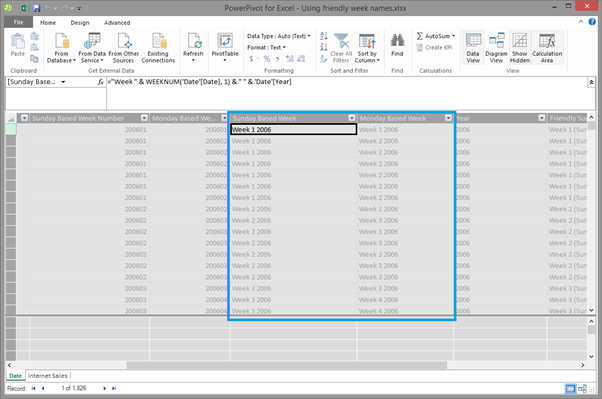Click in the DAX formula bar

346,94
